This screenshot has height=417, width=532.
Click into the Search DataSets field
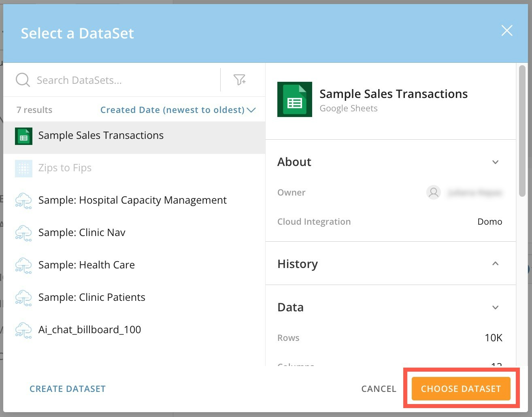coord(126,80)
